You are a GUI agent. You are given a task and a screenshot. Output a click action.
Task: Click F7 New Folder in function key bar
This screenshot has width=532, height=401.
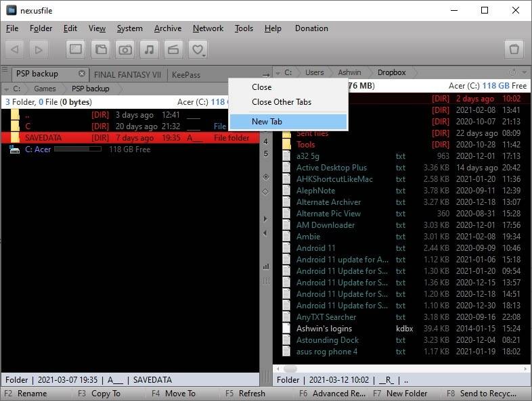pos(400,394)
